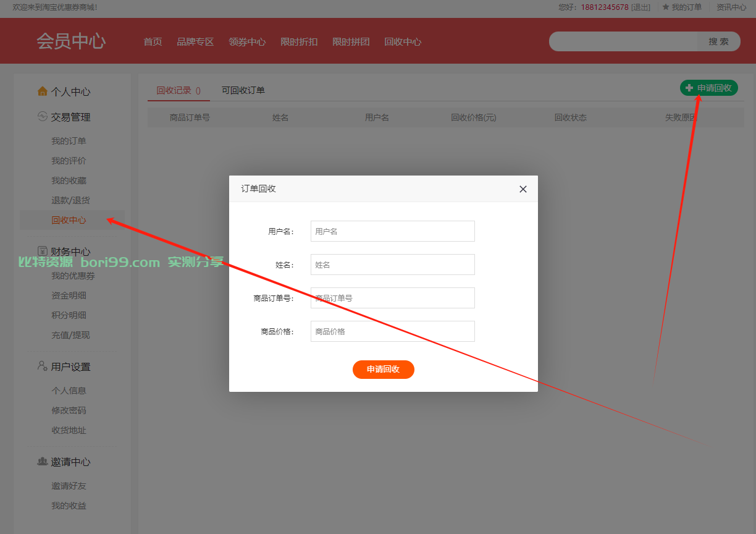The width and height of the screenshot is (756, 534).
Task: Switch to the 可回收订单 tab
Action: (x=243, y=90)
